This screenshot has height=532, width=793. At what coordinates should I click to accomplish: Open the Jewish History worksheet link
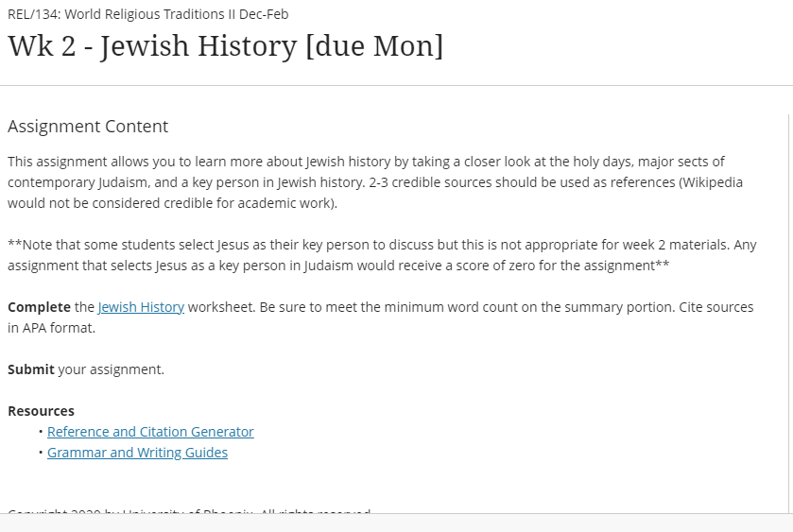[141, 307]
